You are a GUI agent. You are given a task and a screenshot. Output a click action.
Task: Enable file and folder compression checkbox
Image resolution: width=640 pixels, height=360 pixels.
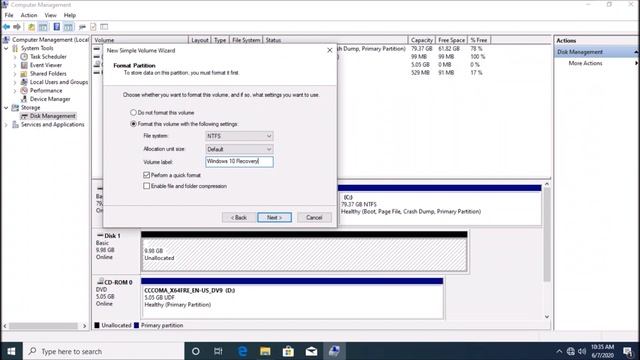(147, 186)
